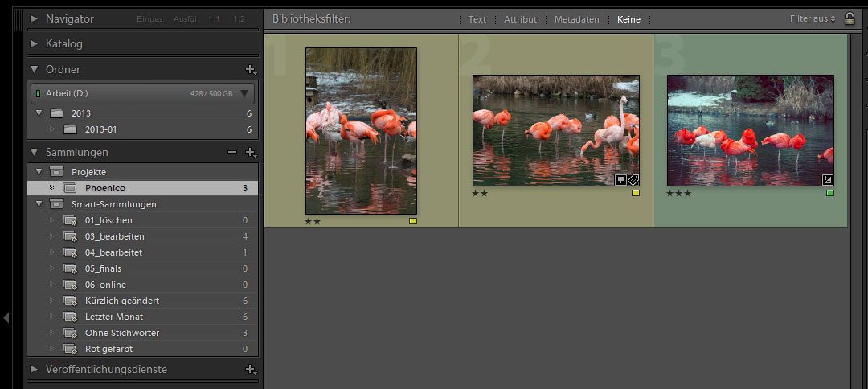868x389 pixels.
Task: Toggle the filter lock padlock icon
Action: tap(850, 18)
